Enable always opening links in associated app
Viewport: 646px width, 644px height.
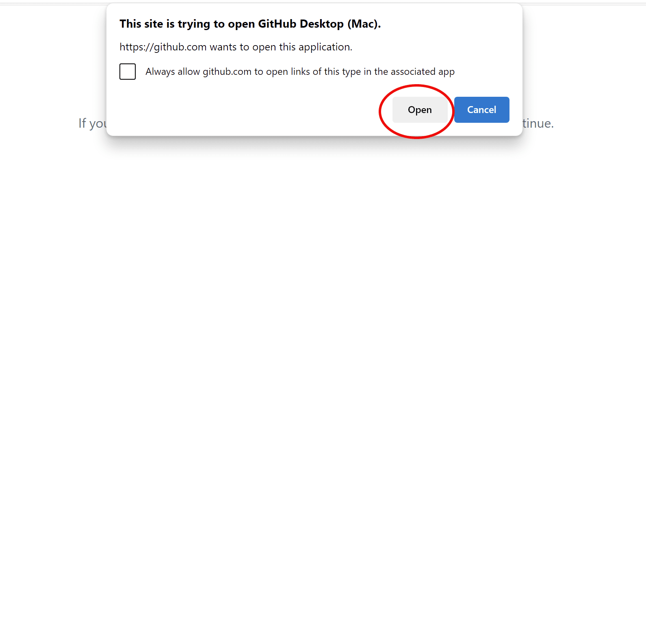point(128,72)
